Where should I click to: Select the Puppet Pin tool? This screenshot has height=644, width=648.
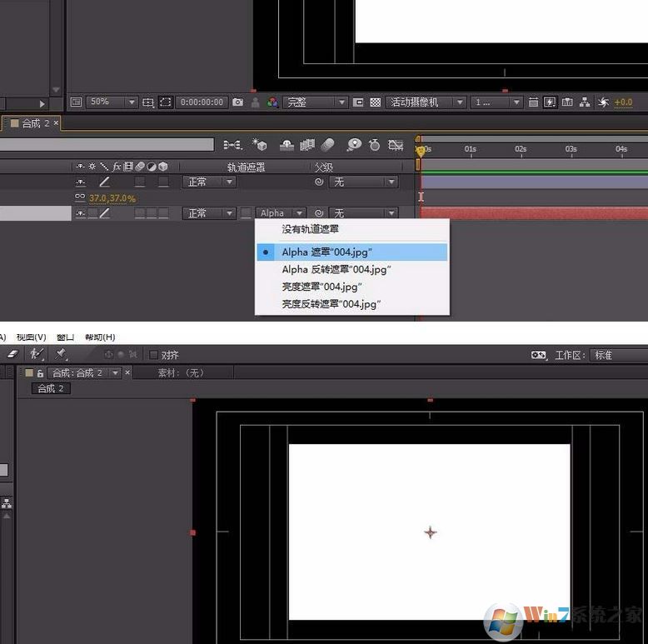tap(61, 355)
